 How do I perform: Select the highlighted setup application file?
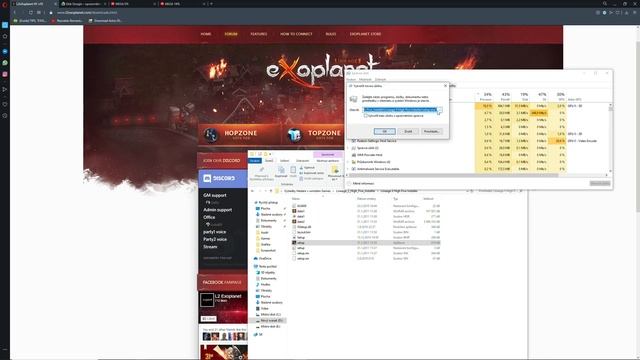366,242
